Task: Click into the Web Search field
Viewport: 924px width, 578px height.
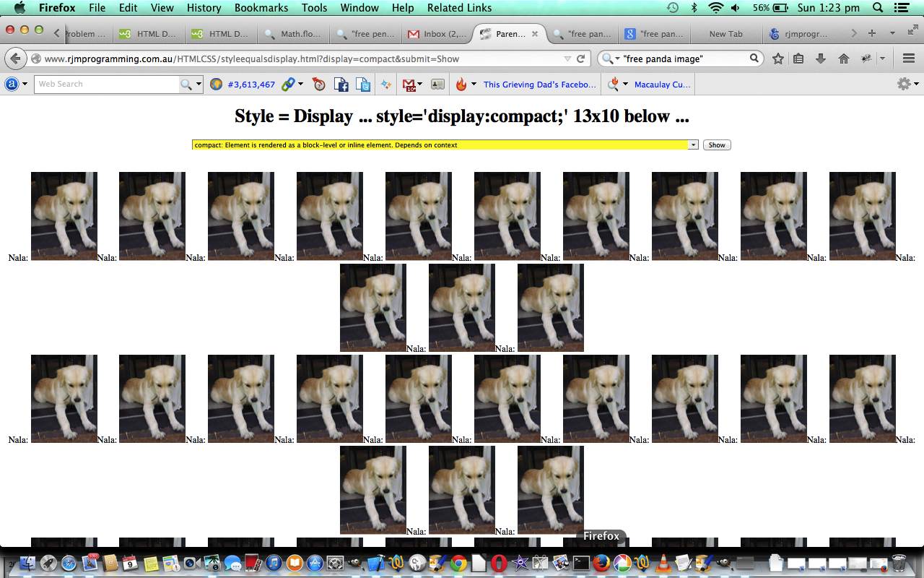Action: (x=106, y=85)
